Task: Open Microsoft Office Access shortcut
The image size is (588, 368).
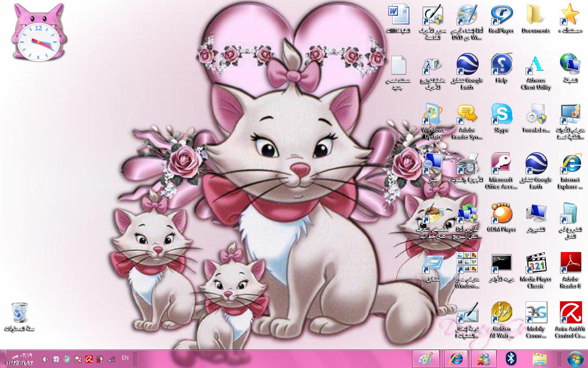Action: tap(501, 171)
